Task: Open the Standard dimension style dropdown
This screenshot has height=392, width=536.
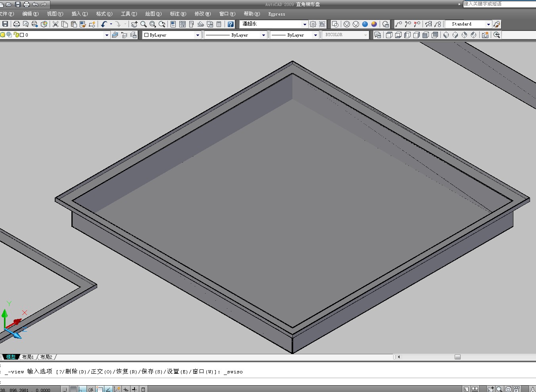Action: pyautogui.click(x=488, y=24)
